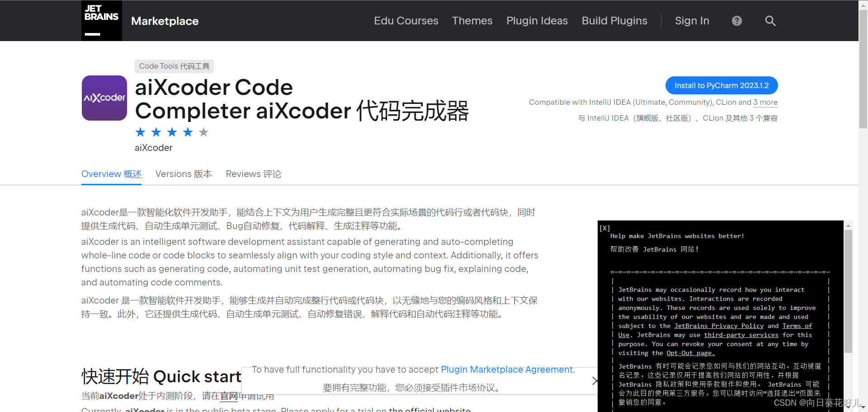Image resolution: width=868 pixels, height=412 pixels.
Task: Open Build Plugins in the header
Action: (x=614, y=21)
